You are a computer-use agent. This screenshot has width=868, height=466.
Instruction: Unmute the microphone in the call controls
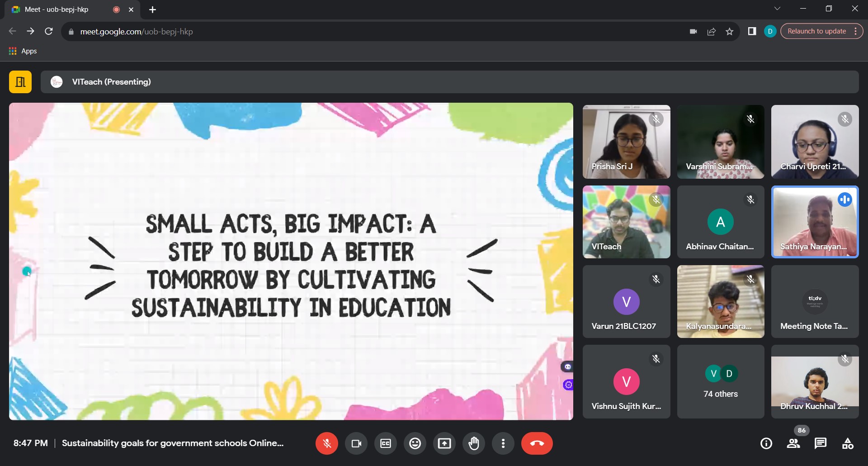(x=326, y=443)
